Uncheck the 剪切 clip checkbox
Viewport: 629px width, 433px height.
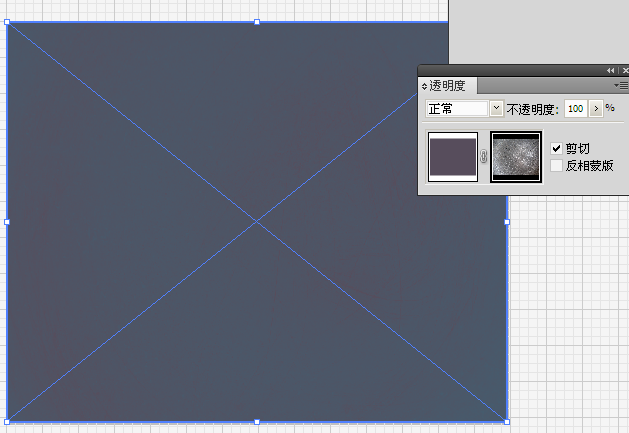coord(556,148)
